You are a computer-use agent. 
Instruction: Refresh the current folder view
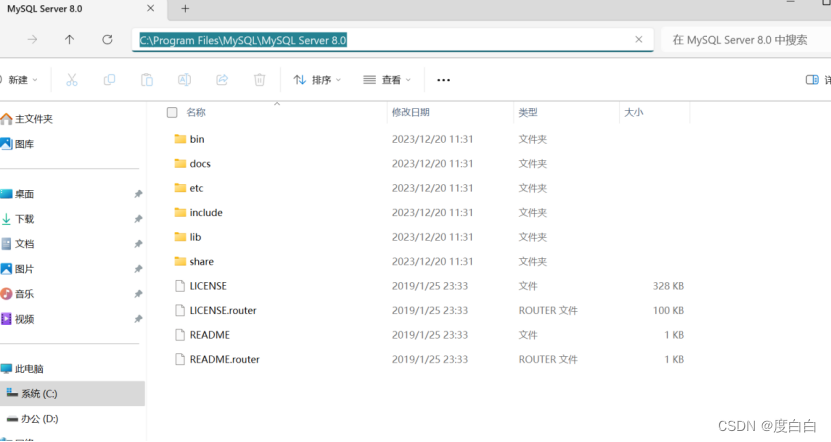tap(108, 40)
